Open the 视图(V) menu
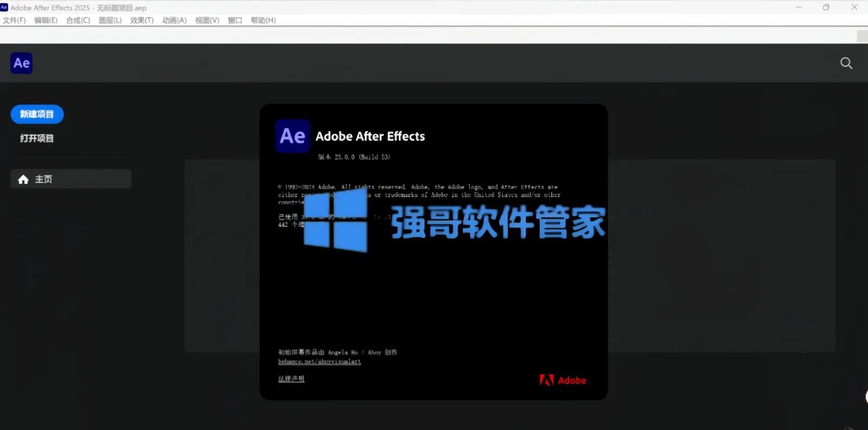Image resolution: width=868 pixels, height=430 pixels. [x=207, y=21]
